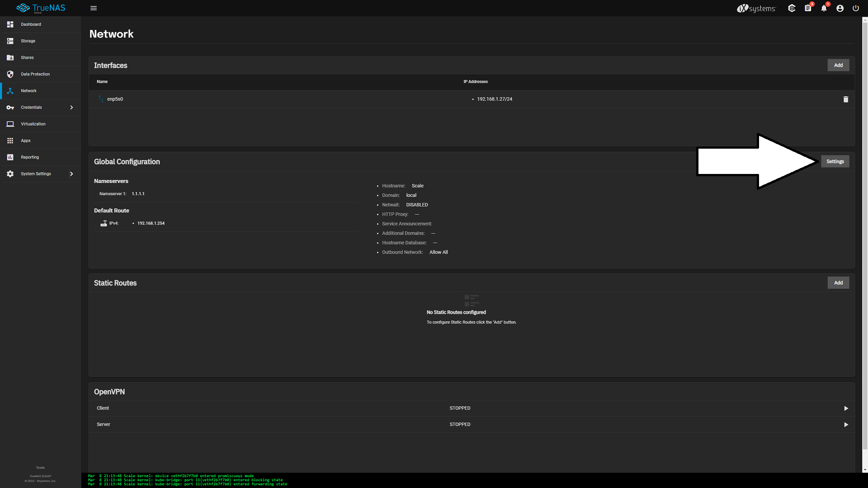This screenshot has width=868, height=488.
Task: Click the IP Addresses column header
Action: tap(476, 82)
